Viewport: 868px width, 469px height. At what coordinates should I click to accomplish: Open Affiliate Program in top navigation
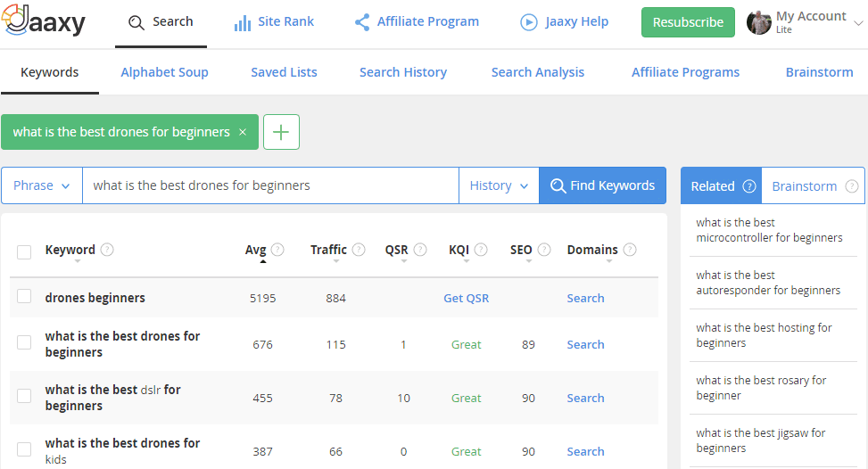click(417, 22)
